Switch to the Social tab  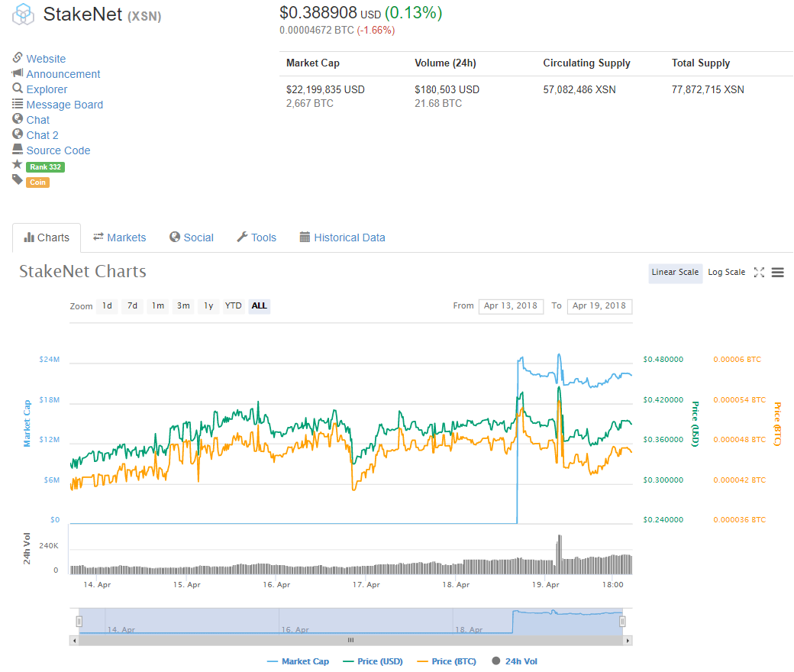tap(192, 237)
